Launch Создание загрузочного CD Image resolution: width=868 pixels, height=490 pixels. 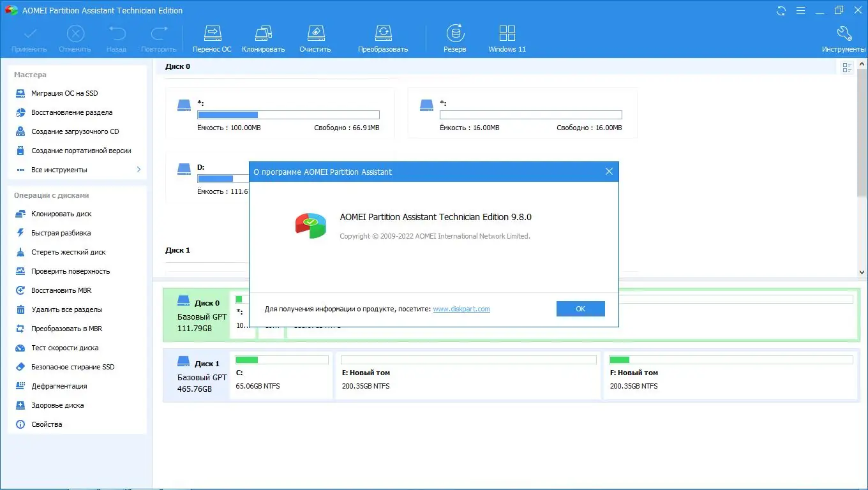[75, 131]
